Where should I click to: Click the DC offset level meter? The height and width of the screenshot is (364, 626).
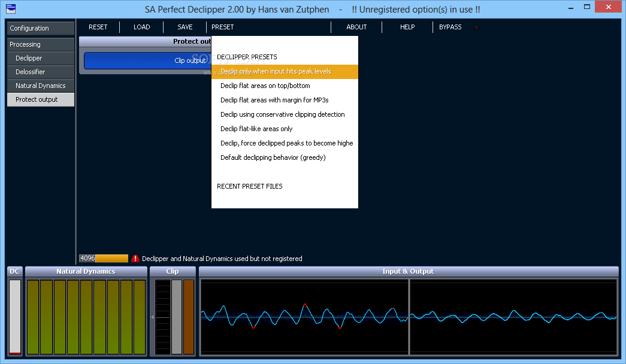tap(15, 317)
